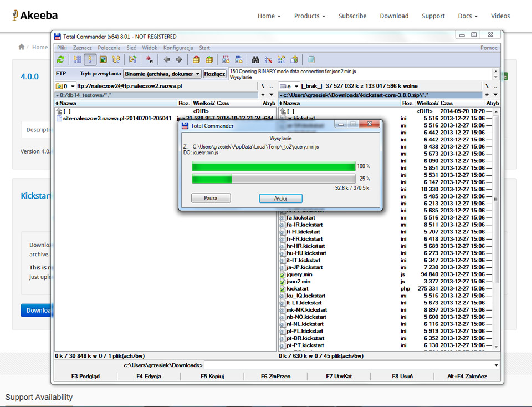Image resolution: width=532 pixels, height=407 pixels.
Task: Click the jquery.min file icon in right panel
Action: [x=282, y=274]
